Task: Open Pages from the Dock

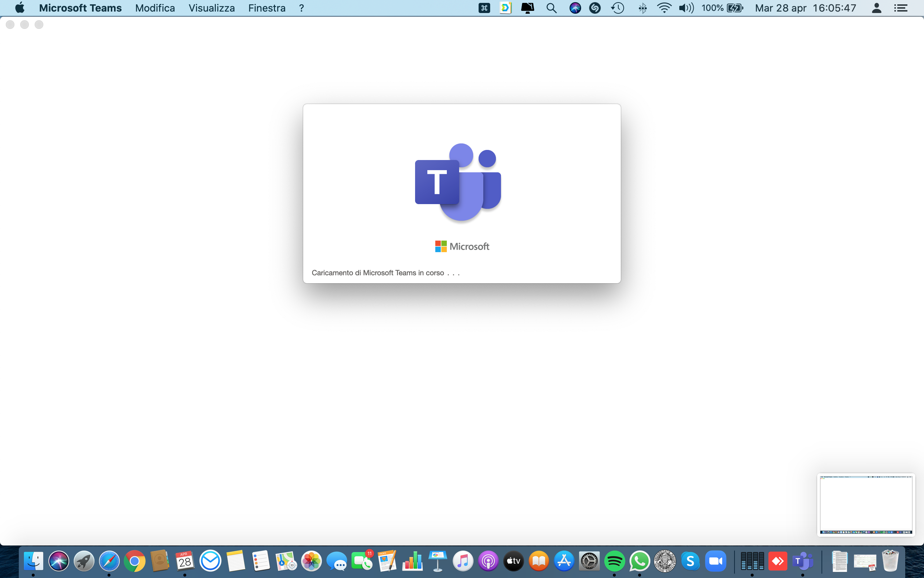Action: click(387, 561)
